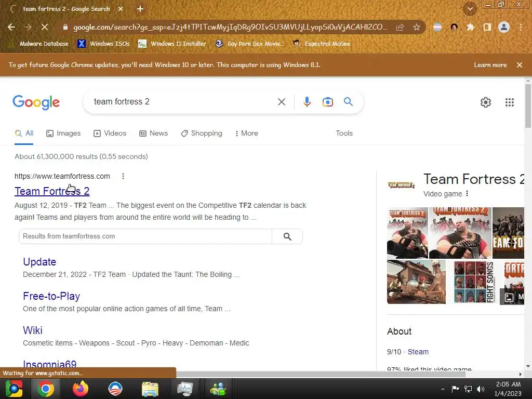Click the horizontal page scrollbar
This screenshot has height=399, width=532.
tap(321, 374)
